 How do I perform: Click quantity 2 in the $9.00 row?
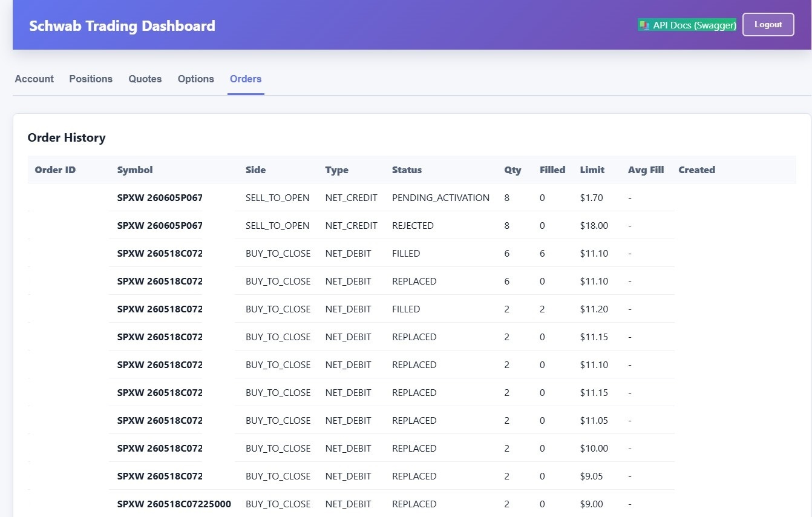pyautogui.click(x=507, y=504)
